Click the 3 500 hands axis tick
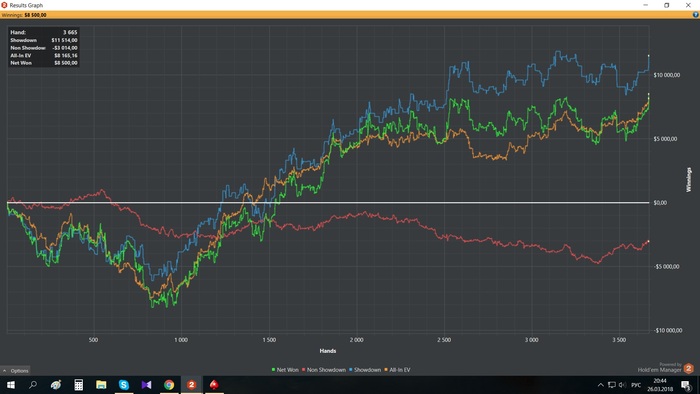 pos(619,340)
